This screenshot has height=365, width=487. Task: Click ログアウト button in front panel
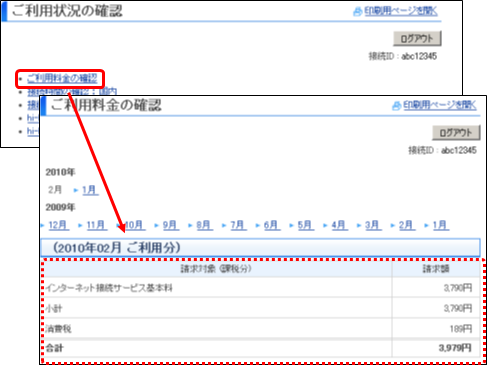[x=456, y=133]
